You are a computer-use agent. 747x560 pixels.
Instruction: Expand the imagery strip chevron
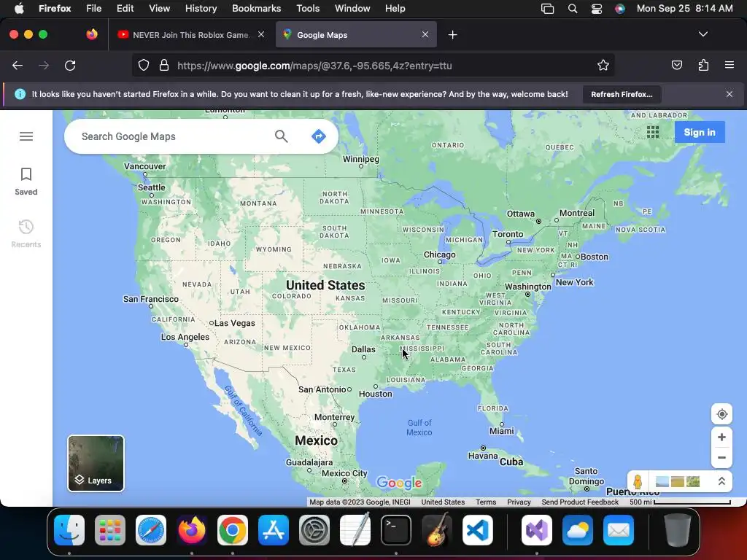click(721, 481)
